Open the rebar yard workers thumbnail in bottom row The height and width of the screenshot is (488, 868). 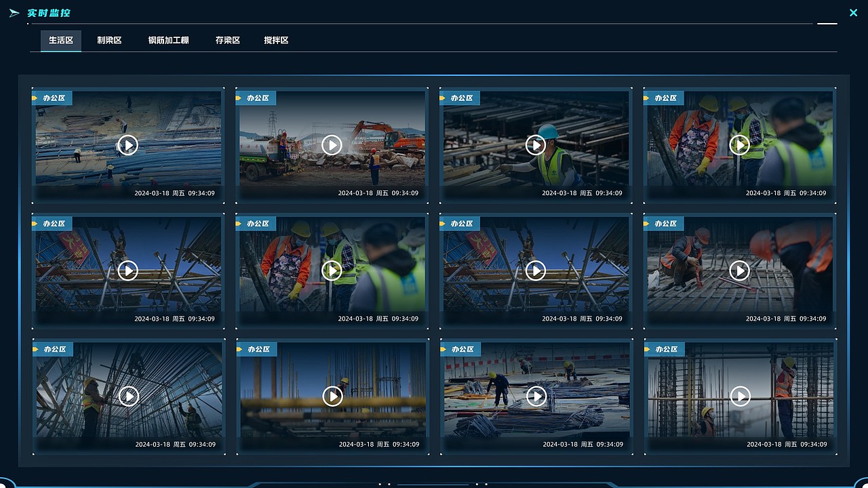click(x=536, y=396)
